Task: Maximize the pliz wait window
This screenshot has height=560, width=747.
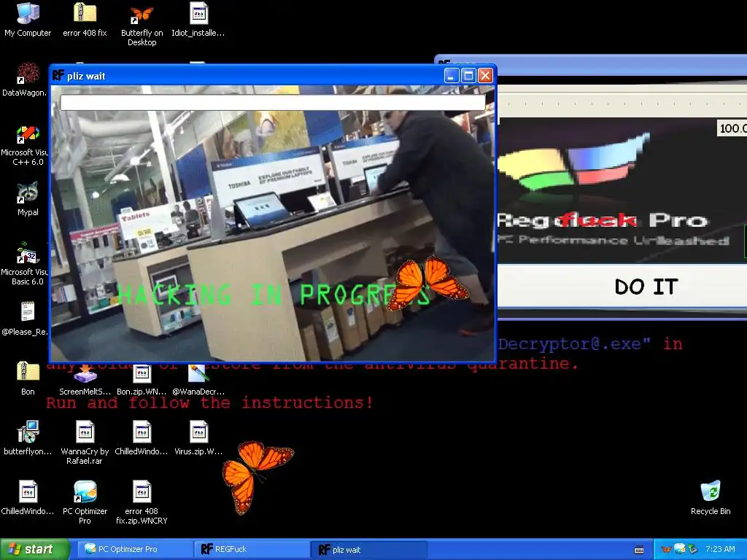Action: tap(468, 75)
